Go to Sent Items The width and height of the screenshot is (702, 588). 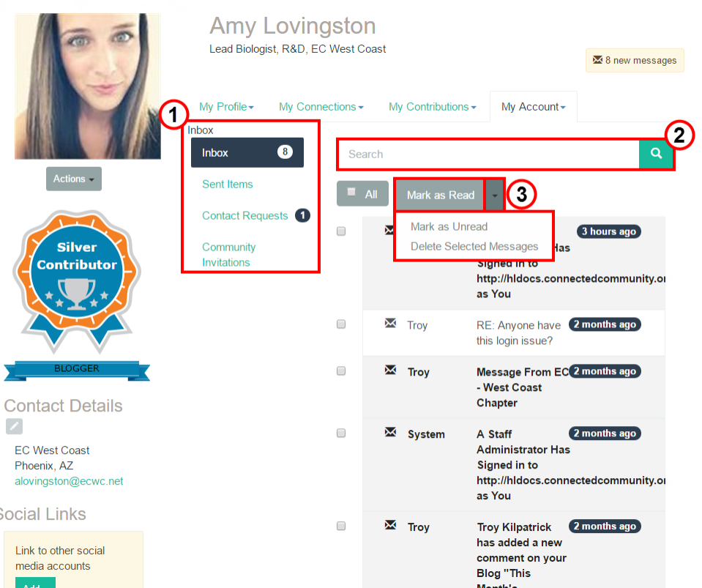[x=228, y=184]
